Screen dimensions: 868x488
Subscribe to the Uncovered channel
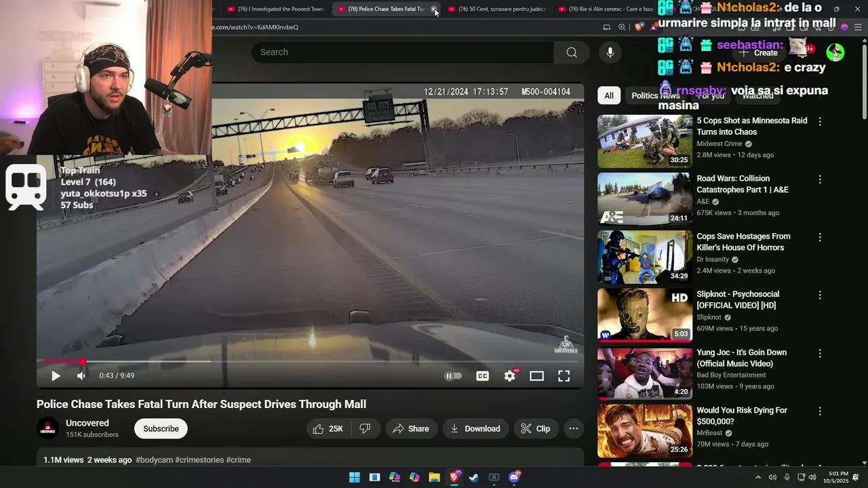coord(161,428)
